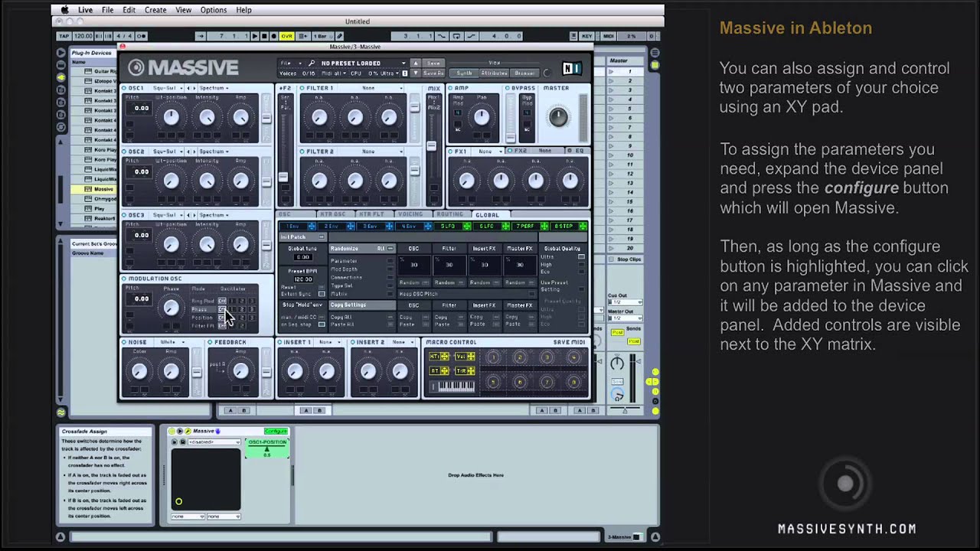The image size is (980, 551).
Task: Click the Massive device wrench icon
Action: [x=188, y=432]
